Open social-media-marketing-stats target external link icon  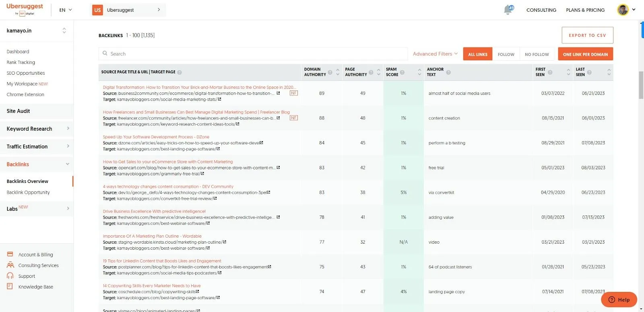pyautogui.click(x=219, y=99)
